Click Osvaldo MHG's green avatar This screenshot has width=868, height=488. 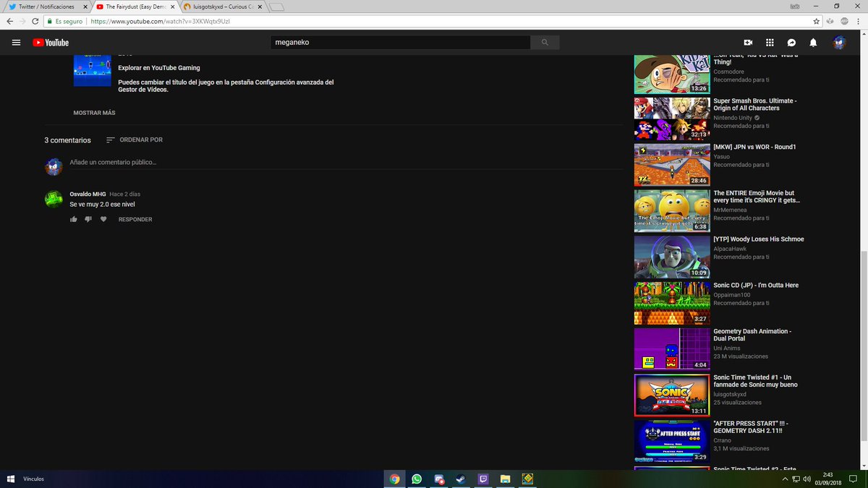(x=54, y=199)
